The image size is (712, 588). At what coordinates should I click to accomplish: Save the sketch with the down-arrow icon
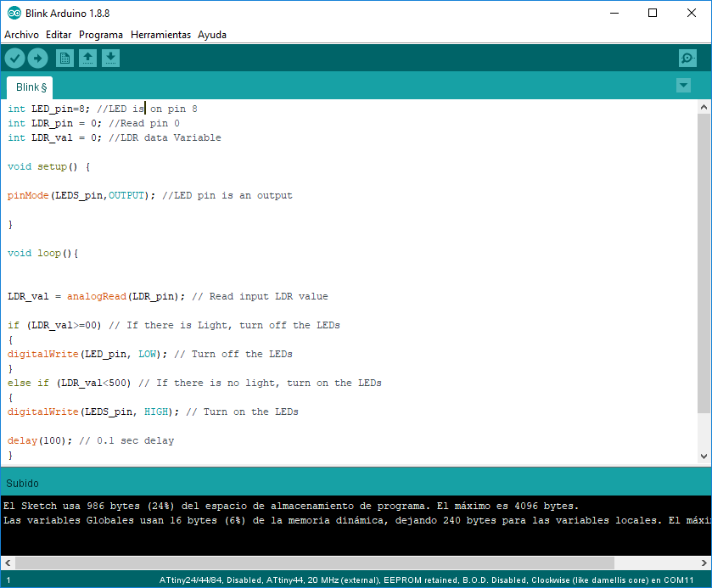[x=110, y=58]
